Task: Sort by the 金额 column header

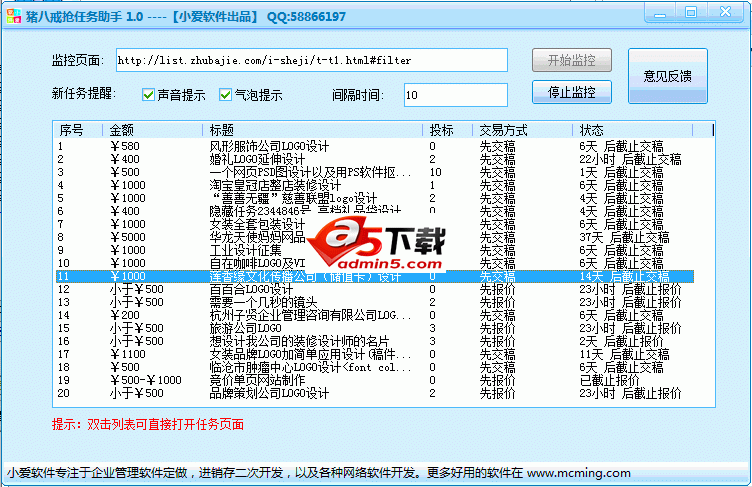Action: click(x=153, y=130)
